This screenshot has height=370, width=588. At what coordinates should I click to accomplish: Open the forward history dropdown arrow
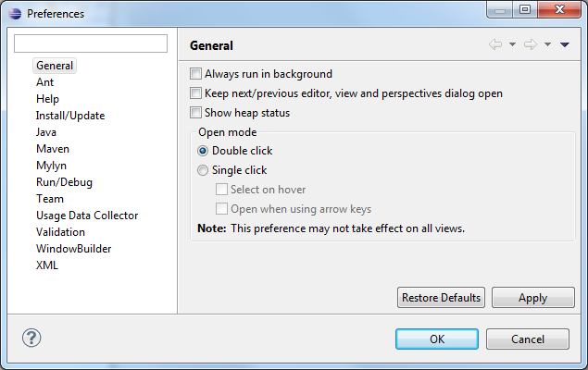pos(547,44)
